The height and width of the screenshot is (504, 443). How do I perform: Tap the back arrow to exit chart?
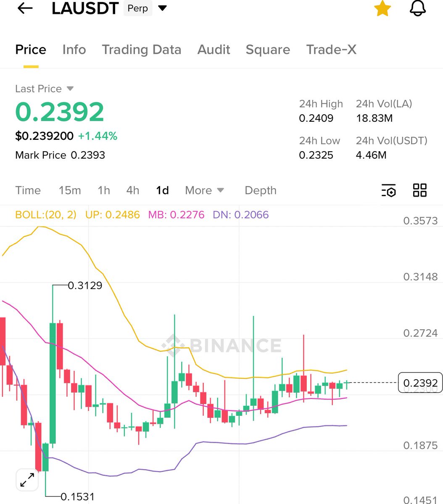click(24, 8)
